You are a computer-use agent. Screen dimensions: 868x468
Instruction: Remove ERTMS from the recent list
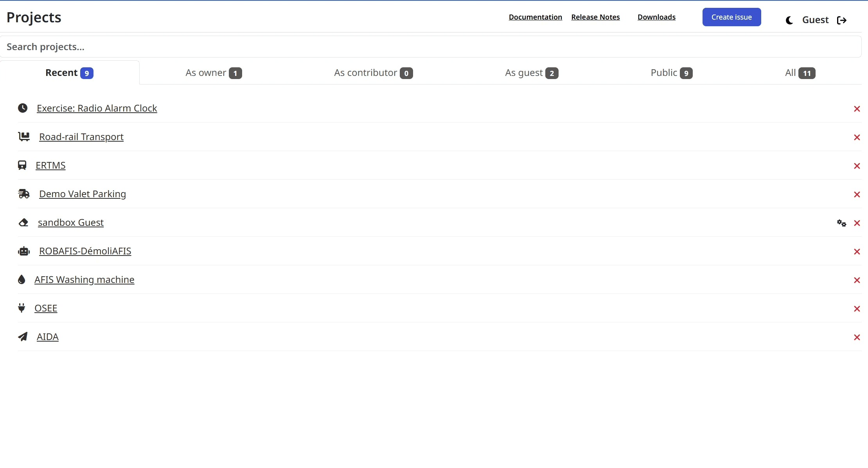coord(857,166)
